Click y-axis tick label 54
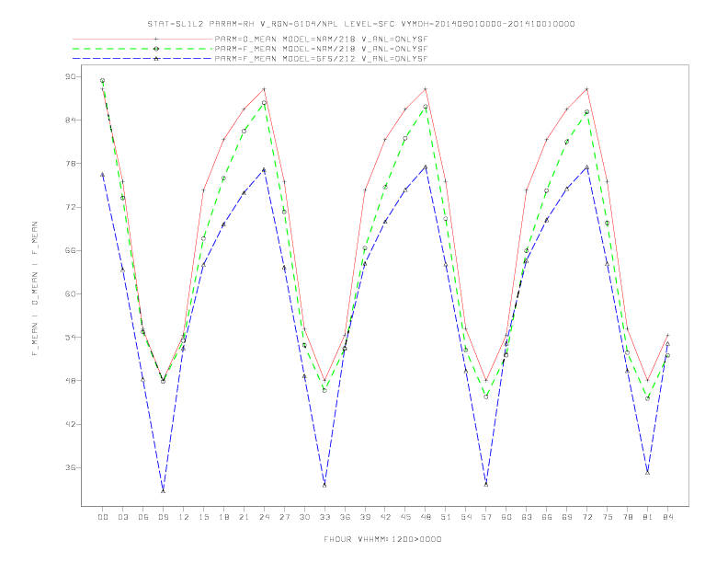This screenshot has width=728, height=563. 70,338
